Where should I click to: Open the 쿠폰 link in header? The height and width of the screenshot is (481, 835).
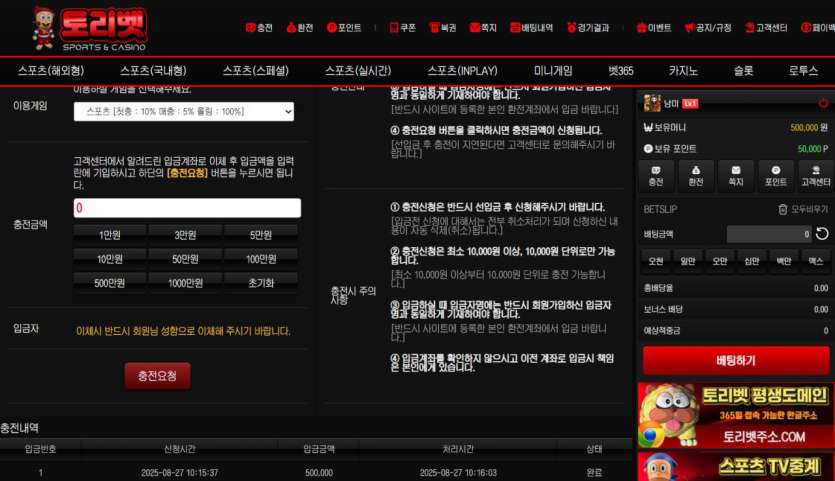click(403, 28)
